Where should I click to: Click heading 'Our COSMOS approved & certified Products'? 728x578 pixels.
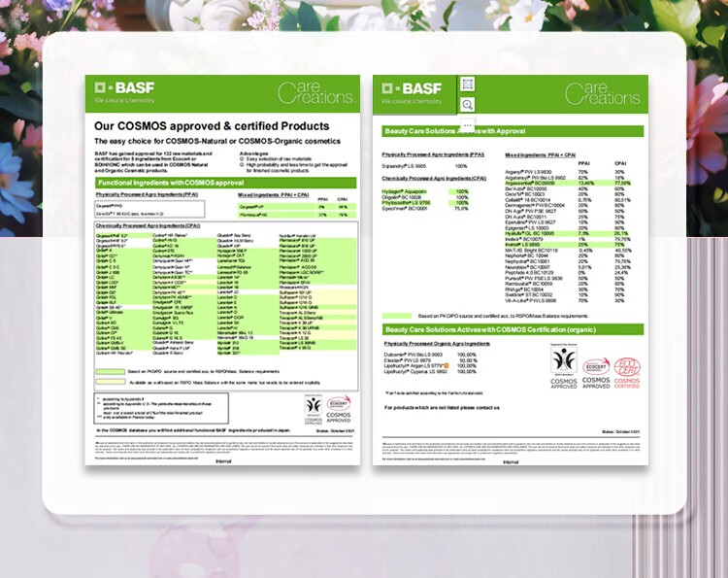tap(212, 126)
